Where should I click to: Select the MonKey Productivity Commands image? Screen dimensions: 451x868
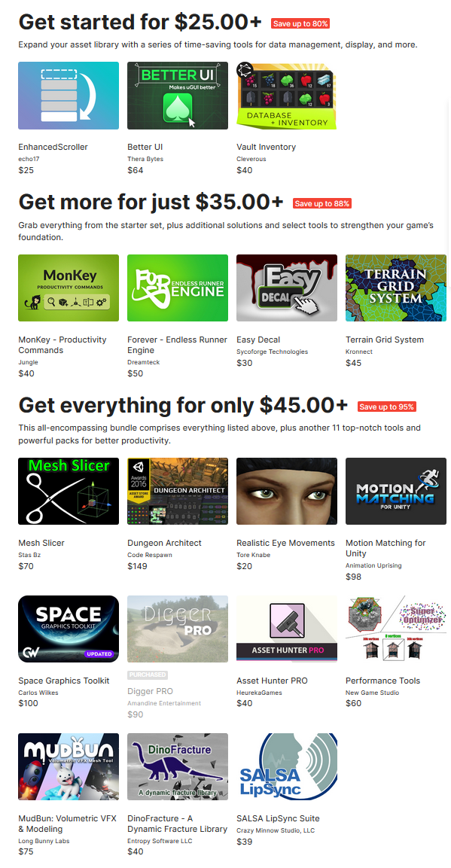(69, 288)
